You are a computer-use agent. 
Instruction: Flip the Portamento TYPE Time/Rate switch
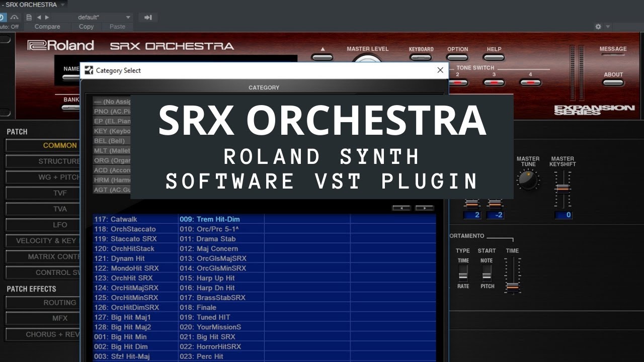(x=463, y=273)
